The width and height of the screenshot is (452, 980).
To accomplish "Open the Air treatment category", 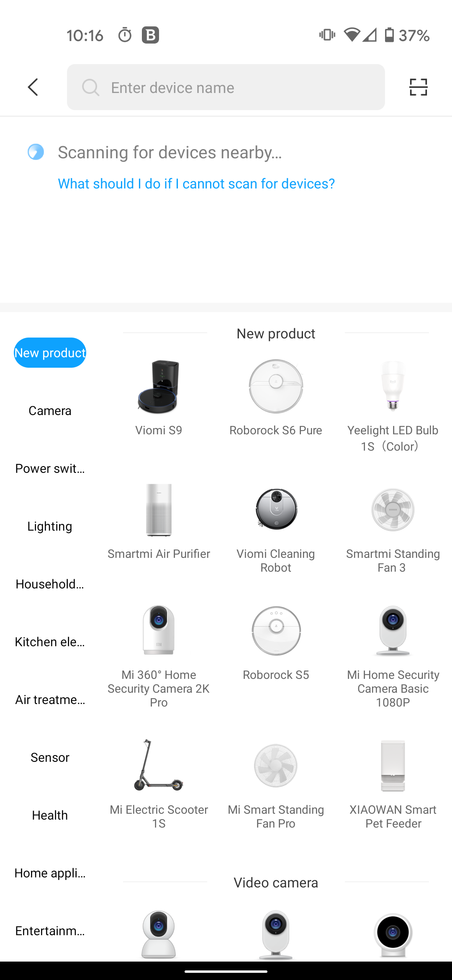I will pyautogui.click(x=50, y=700).
